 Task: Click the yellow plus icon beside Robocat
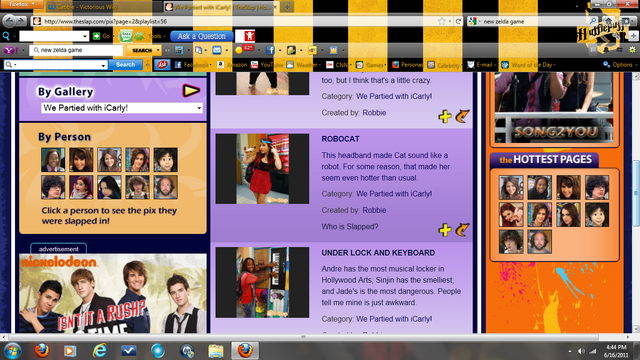click(x=445, y=230)
